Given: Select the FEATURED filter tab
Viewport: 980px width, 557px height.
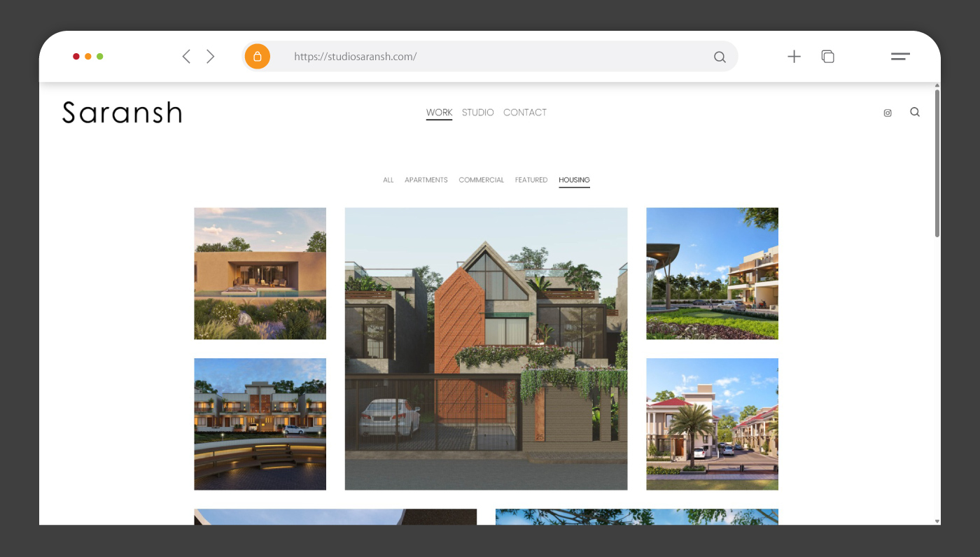Looking at the screenshot, I should click(531, 180).
